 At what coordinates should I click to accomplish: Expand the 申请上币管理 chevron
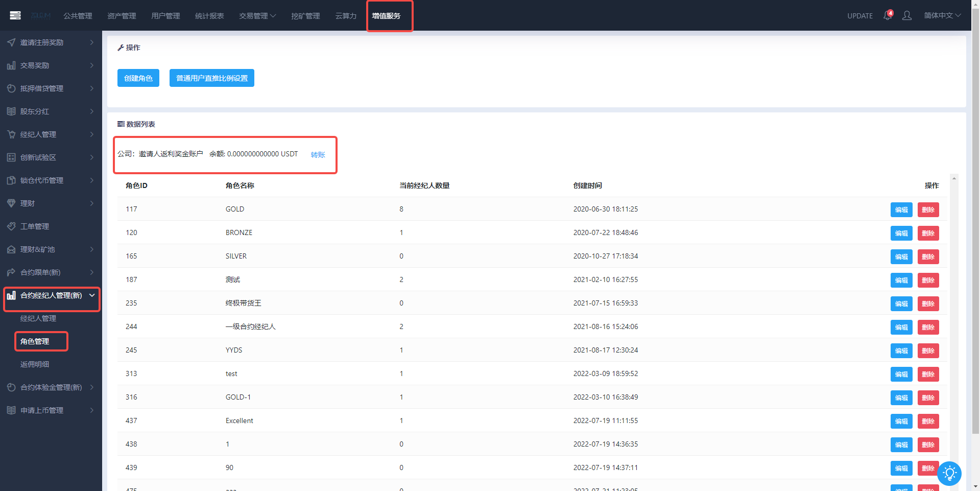92,410
